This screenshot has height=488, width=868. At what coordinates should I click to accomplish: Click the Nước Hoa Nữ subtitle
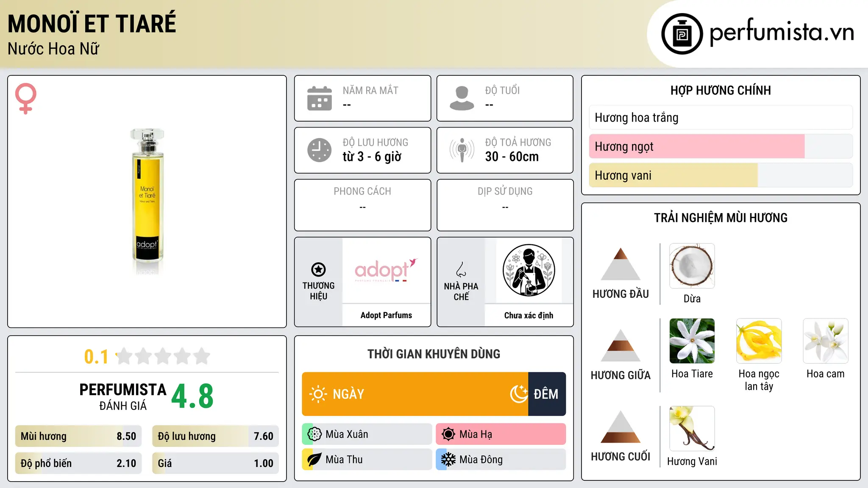(x=53, y=49)
